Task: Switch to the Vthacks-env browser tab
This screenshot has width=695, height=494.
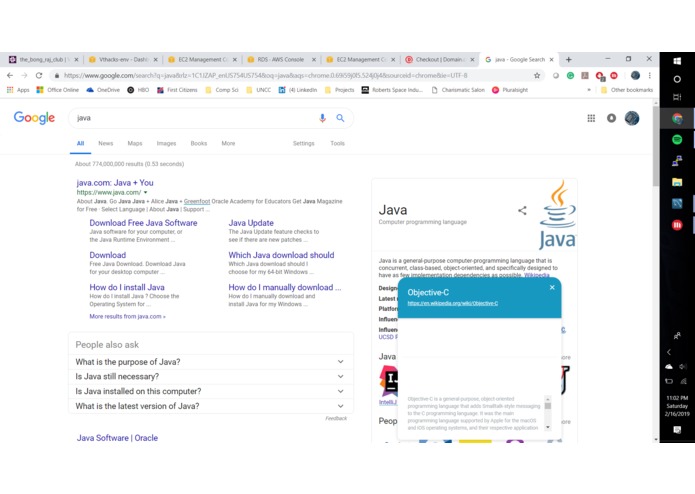Action: tap(123, 59)
